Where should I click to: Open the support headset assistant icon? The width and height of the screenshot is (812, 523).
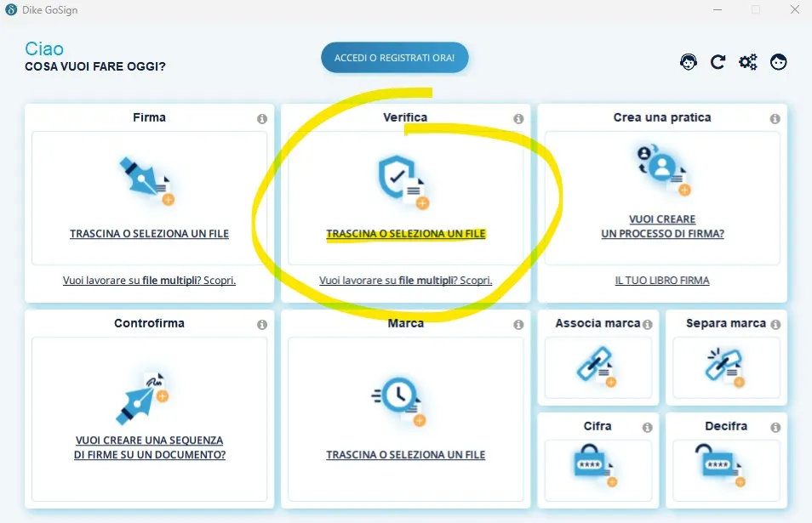click(689, 62)
